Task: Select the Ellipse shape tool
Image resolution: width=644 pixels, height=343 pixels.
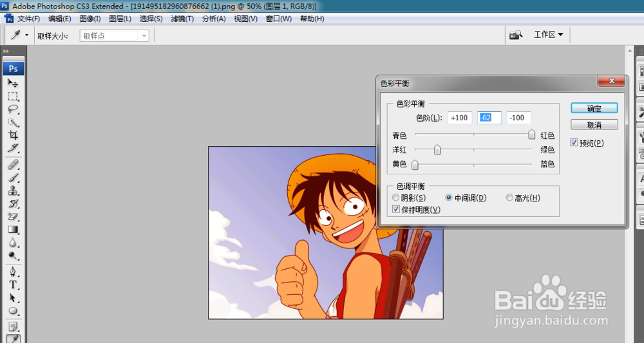Action: [x=13, y=311]
